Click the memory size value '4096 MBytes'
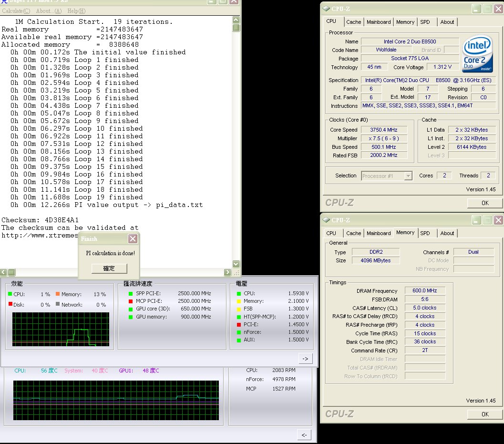504x444 pixels. tap(375, 261)
